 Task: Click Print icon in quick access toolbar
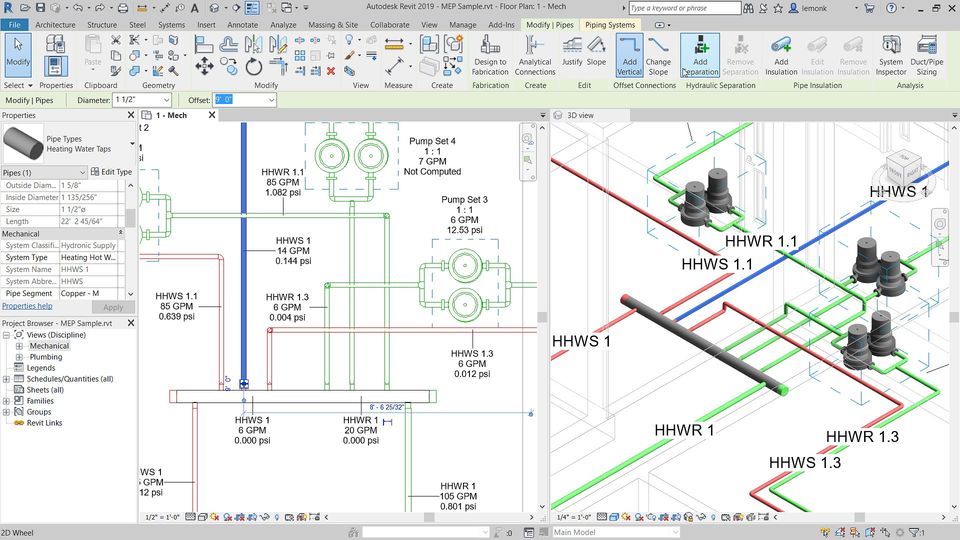pyautogui.click(x=122, y=8)
